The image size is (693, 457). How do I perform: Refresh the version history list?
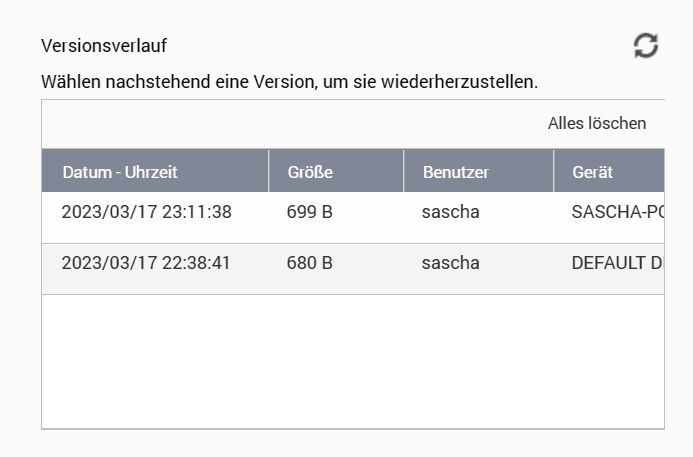(646, 45)
